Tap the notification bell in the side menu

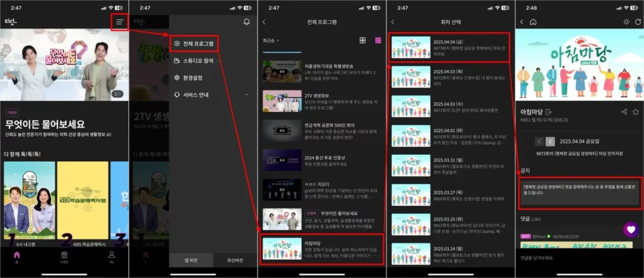[247, 22]
